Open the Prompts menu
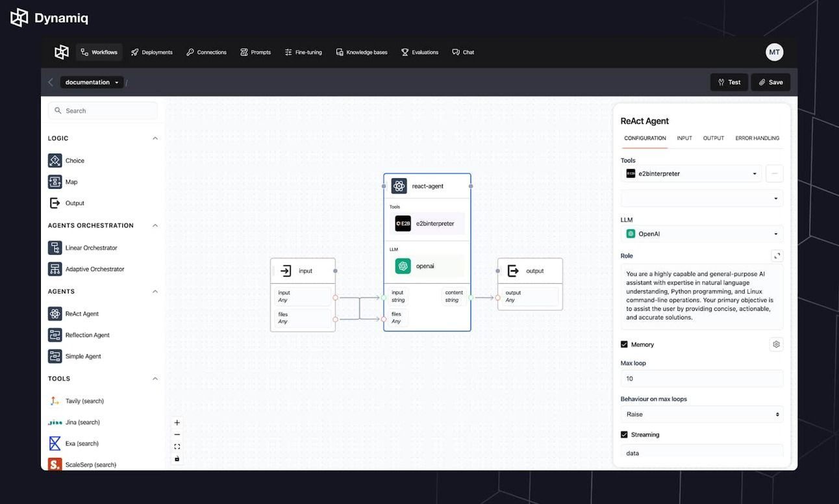 pos(256,52)
